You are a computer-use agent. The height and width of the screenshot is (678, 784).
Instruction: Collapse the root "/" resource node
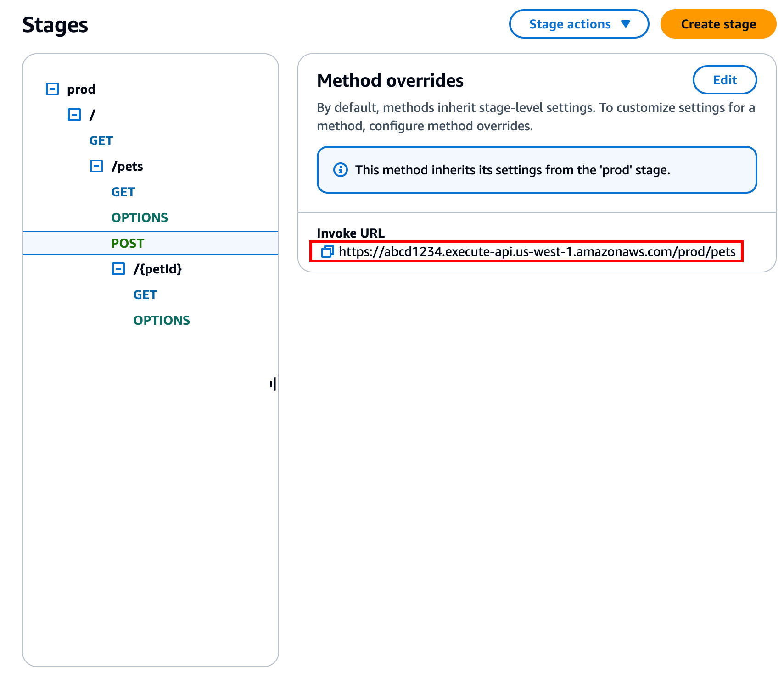coord(74,114)
